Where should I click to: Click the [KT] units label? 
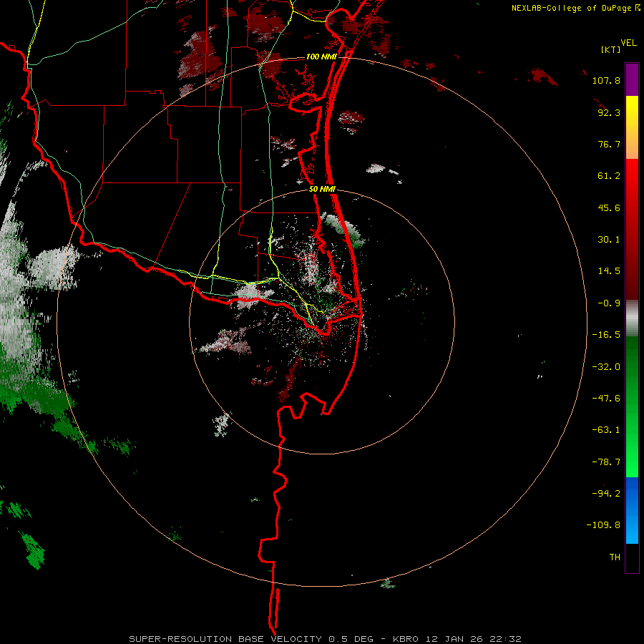click(x=611, y=49)
